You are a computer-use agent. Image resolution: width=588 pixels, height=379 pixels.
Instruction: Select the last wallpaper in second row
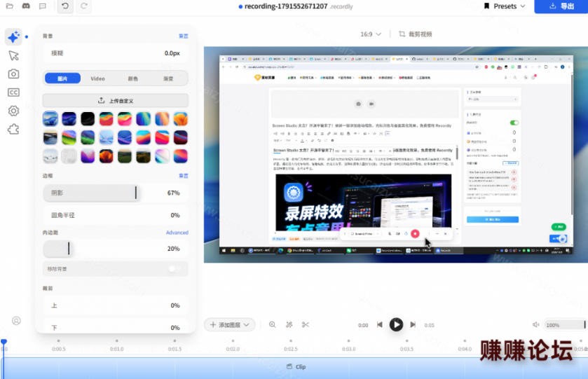(x=181, y=137)
